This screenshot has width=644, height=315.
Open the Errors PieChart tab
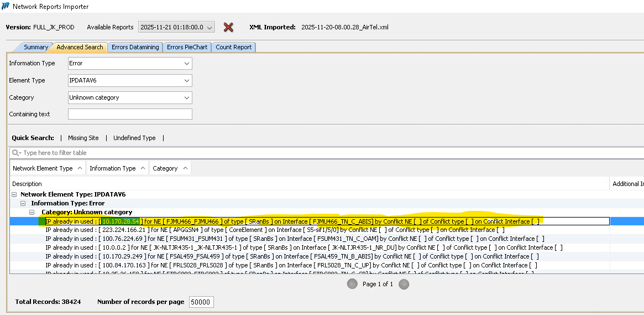[x=187, y=48]
